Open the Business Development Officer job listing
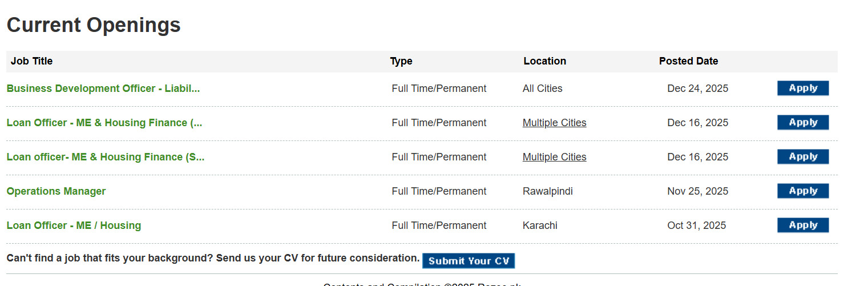 coord(103,88)
